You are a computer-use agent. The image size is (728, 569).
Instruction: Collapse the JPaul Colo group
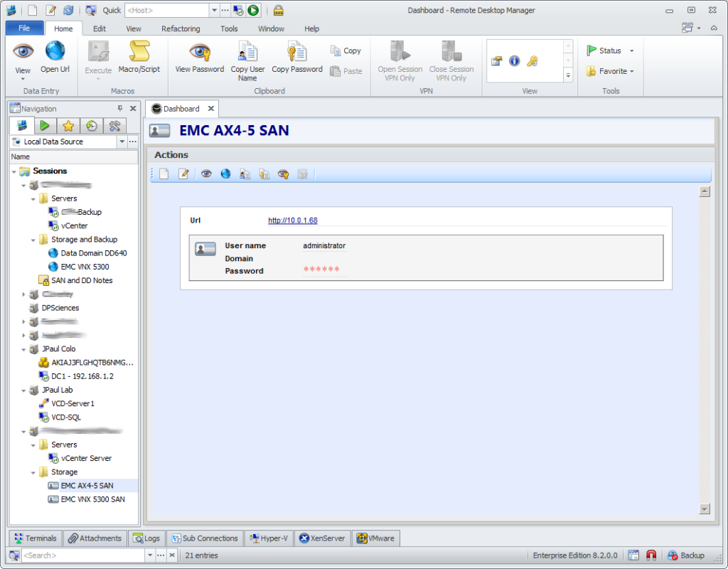23,350
